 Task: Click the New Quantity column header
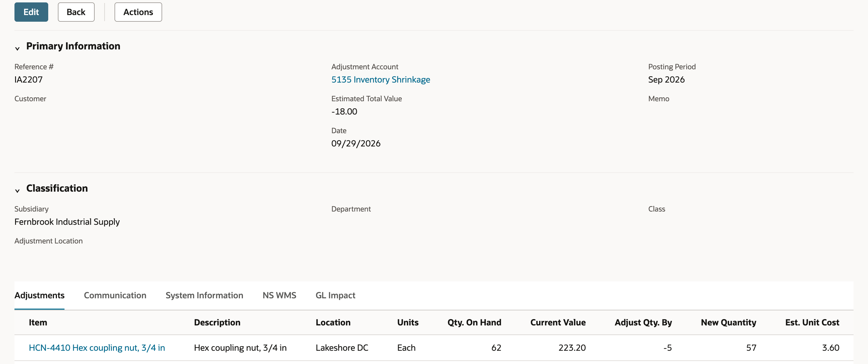pos(728,322)
